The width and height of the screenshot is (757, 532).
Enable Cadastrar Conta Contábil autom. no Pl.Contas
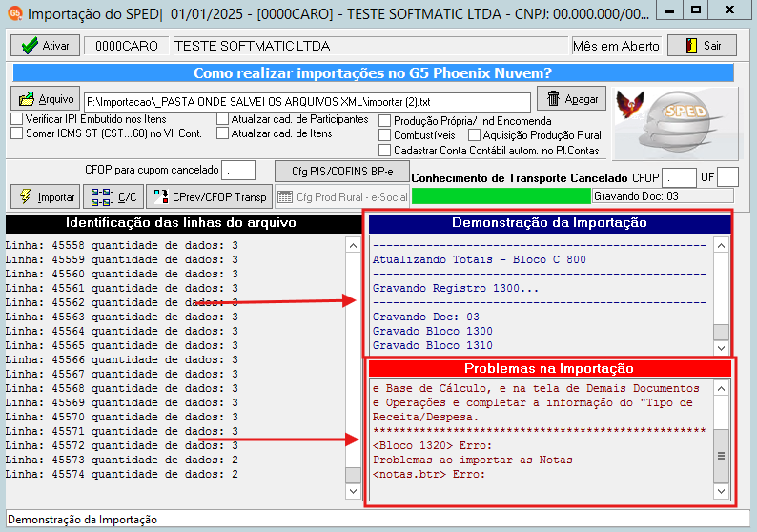coord(385,150)
